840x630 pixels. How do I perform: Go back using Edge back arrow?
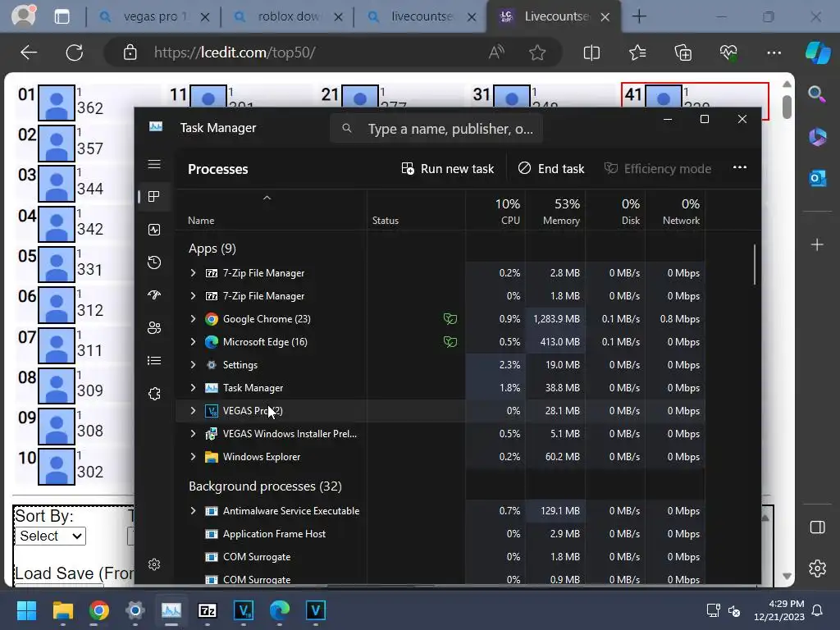(x=29, y=52)
